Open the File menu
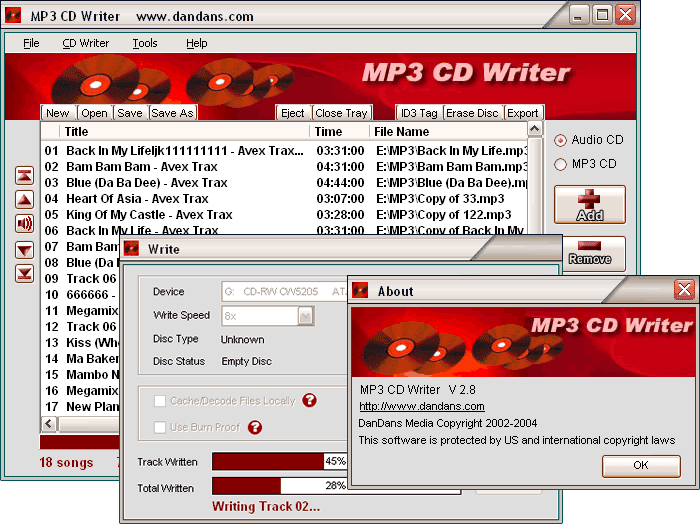 click(x=31, y=43)
